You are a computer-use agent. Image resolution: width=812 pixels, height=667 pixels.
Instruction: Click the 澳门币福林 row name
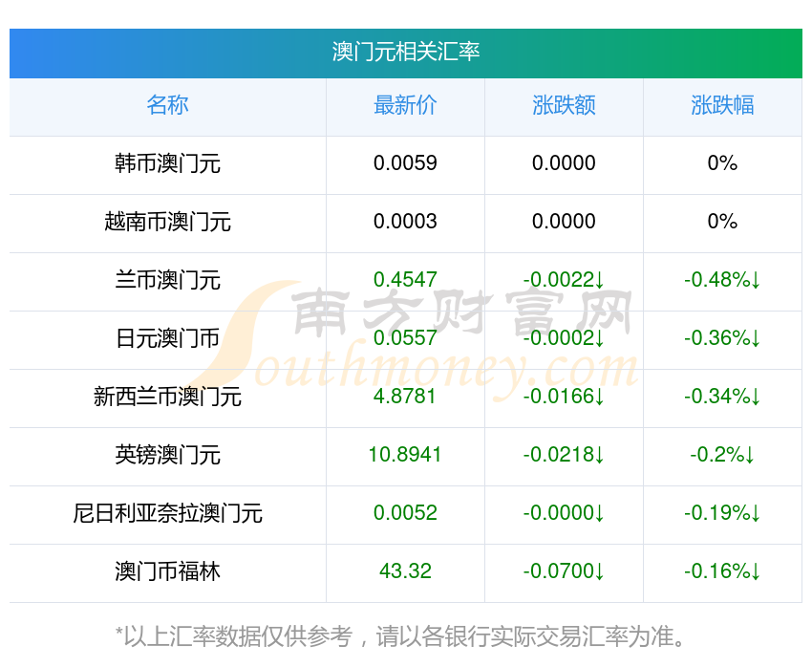(167, 571)
